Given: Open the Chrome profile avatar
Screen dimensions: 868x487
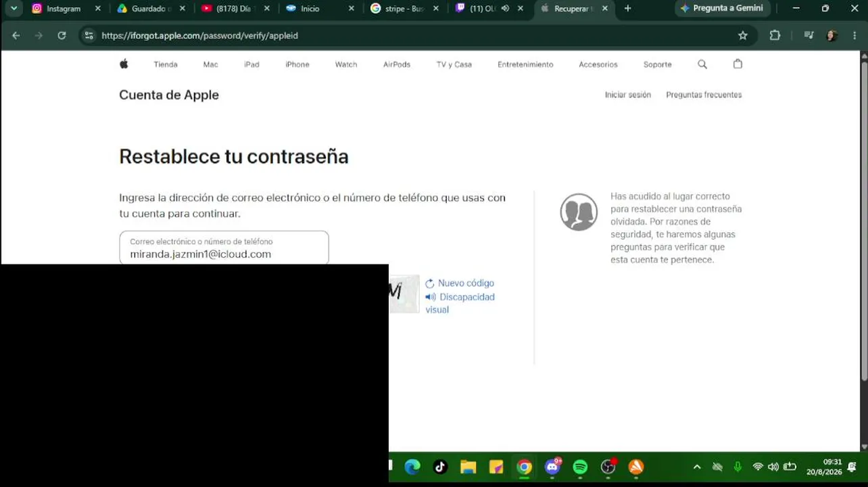Looking at the screenshot, I should [x=832, y=35].
